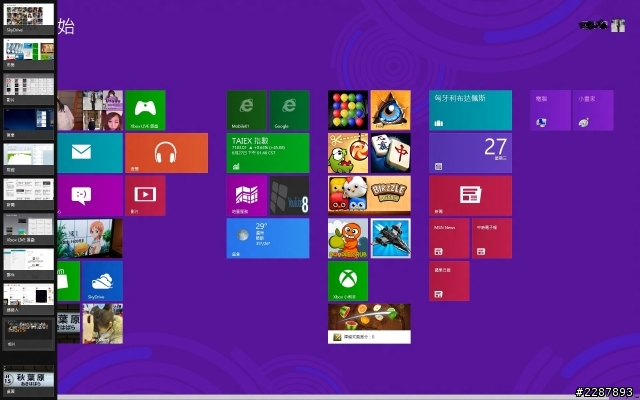Open the red tile below MSN News
Image resolution: width=640 pixels, height=400 pixels.
[x=449, y=281]
